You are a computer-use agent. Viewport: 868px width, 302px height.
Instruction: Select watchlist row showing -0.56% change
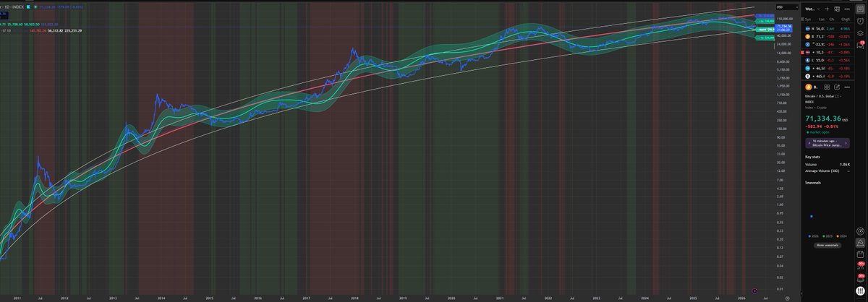pyautogui.click(x=827, y=60)
